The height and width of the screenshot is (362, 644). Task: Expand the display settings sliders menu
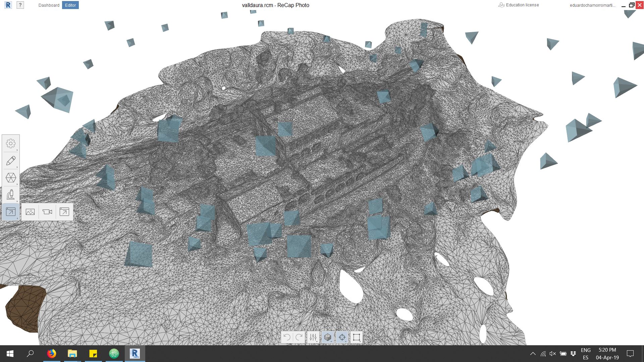(x=313, y=337)
